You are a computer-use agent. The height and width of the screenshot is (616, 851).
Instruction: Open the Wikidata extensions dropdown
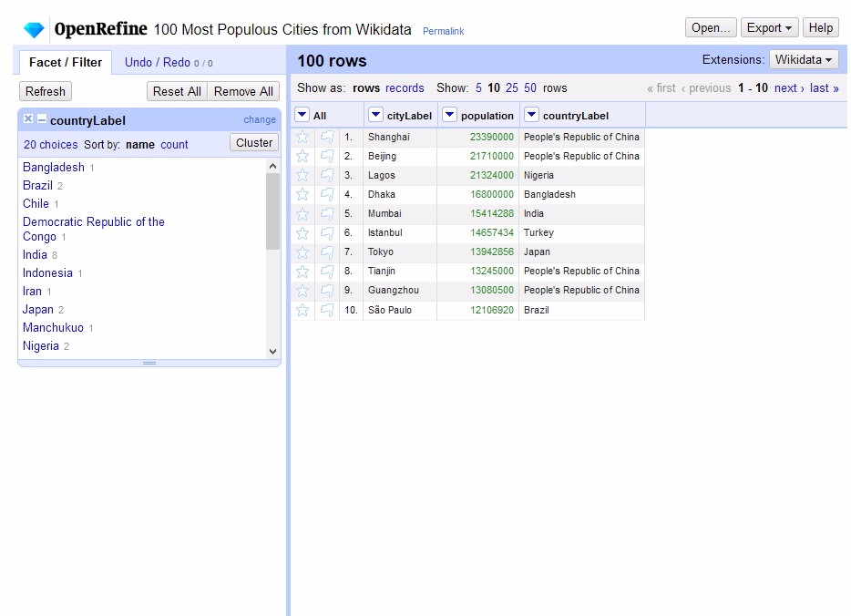coord(804,59)
